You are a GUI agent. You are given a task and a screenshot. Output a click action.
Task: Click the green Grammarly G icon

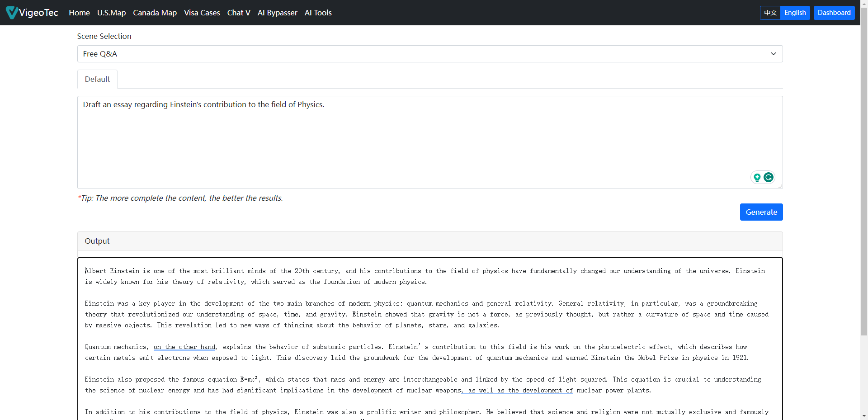(768, 177)
